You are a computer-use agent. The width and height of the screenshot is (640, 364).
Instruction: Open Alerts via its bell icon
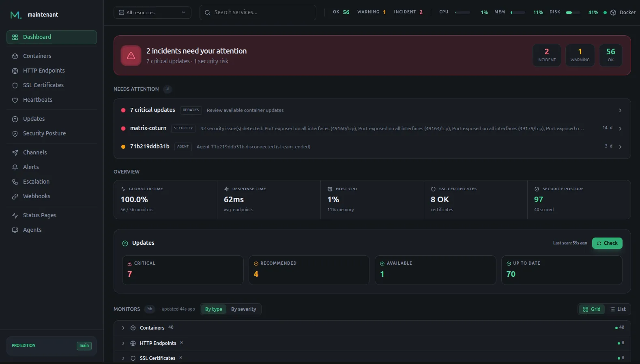15,167
